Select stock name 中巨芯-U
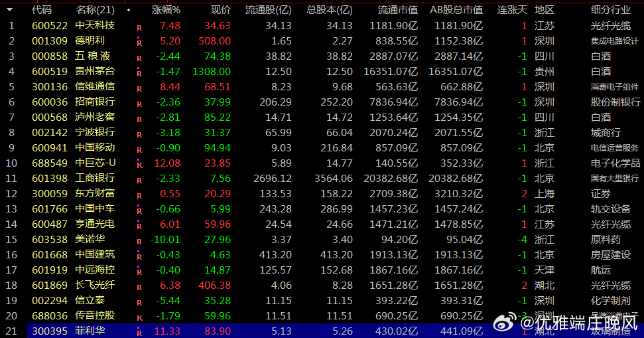The image size is (644, 338). (96, 163)
